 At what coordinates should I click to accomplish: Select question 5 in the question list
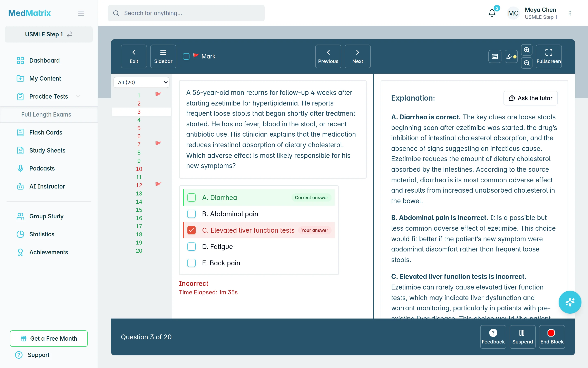click(x=139, y=128)
